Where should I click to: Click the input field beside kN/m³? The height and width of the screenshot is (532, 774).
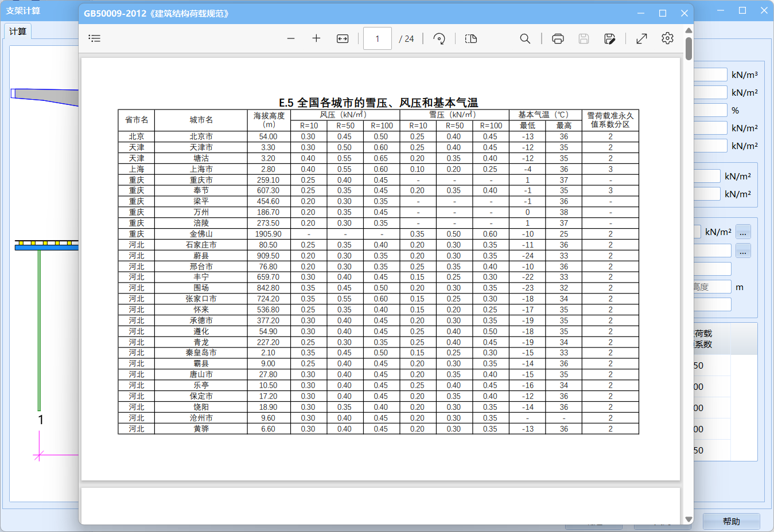tap(710, 75)
